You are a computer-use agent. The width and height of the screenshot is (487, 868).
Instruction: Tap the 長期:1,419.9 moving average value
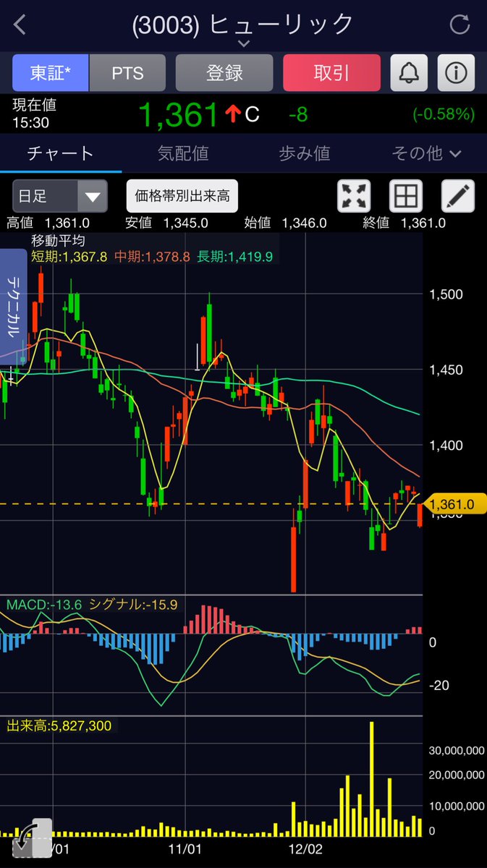pos(234,256)
